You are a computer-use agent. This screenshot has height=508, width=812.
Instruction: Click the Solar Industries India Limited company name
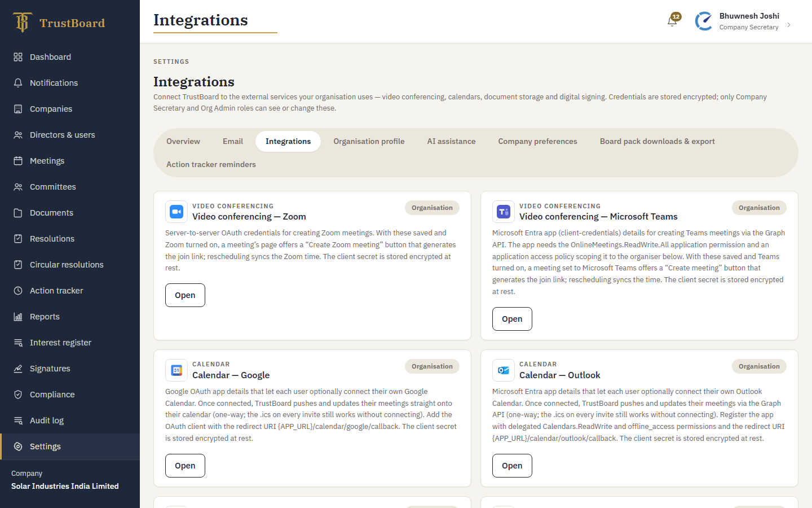(65, 486)
